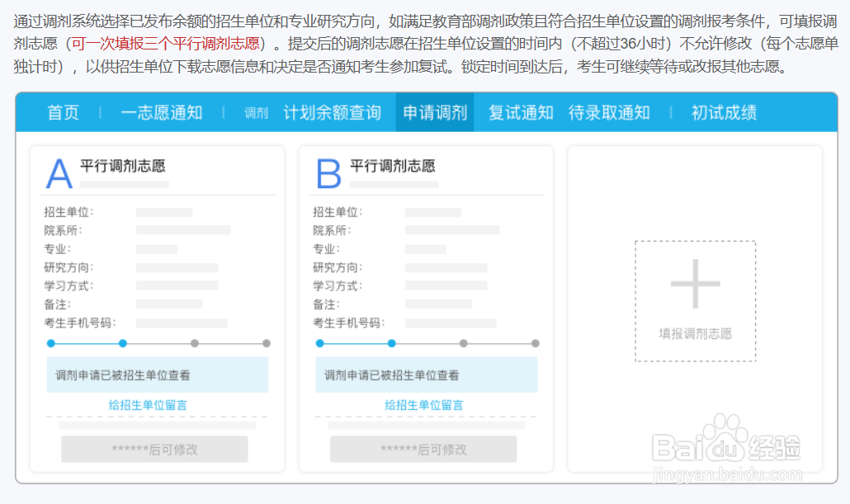
Task: Click the gray final progress dot on volunteer B timeline
Action: (536, 342)
